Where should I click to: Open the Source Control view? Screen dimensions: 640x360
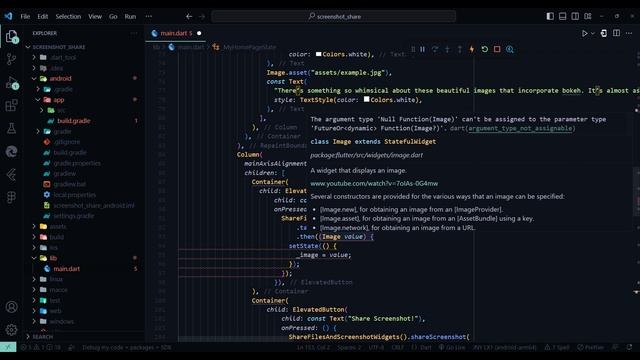[x=11, y=59]
